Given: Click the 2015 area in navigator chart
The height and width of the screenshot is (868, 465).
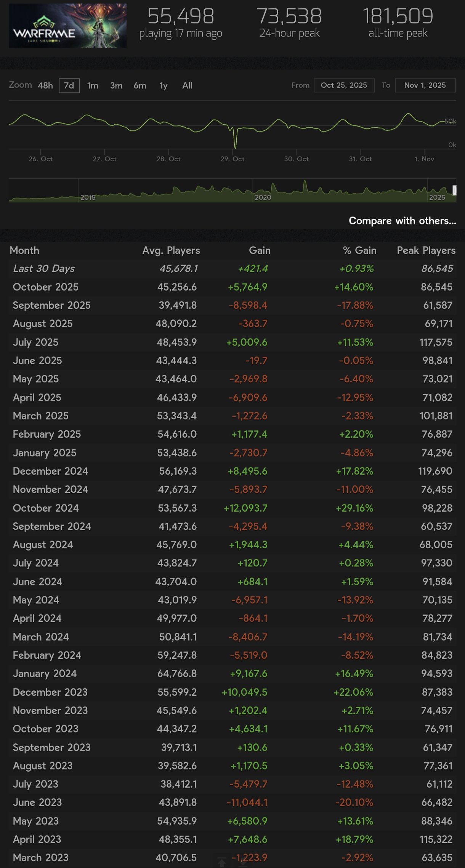Looking at the screenshot, I should (x=88, y=197).
